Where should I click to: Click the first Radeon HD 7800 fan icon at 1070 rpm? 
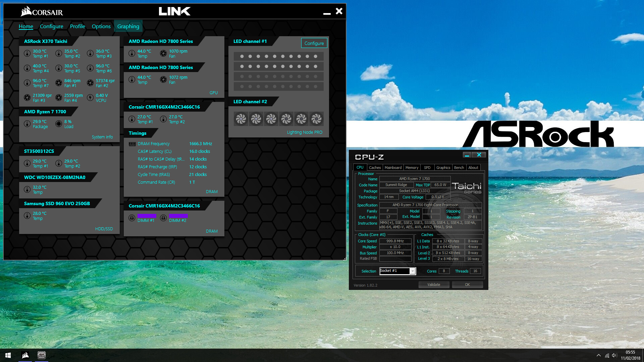click(163, 53)
